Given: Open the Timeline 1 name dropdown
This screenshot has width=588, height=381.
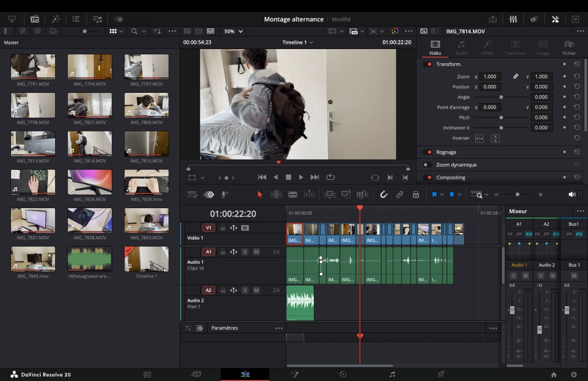Looking at the screenshot, I should tap(298, 42).
